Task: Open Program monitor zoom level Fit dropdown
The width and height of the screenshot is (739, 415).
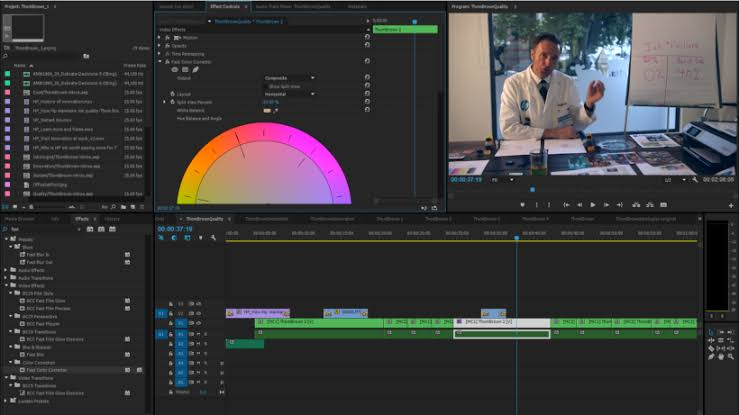Action: pos(502,180)
